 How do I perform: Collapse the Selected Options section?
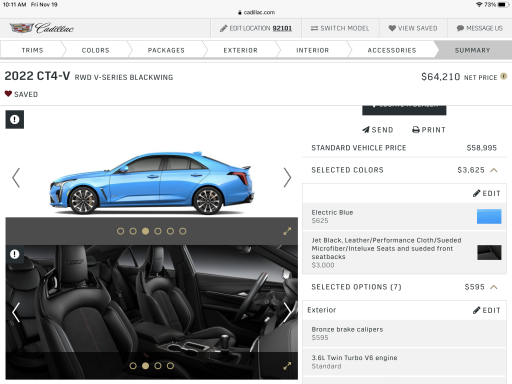(x=494, y=287)
